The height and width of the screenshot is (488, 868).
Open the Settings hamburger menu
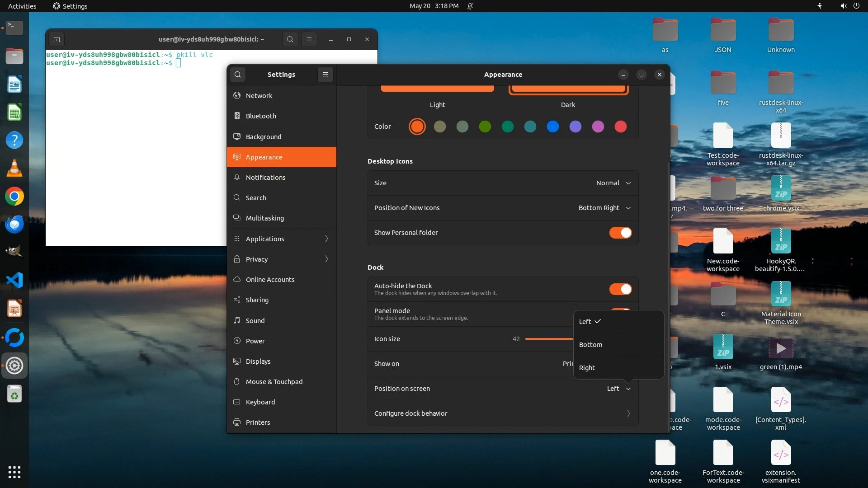point(325,75)
